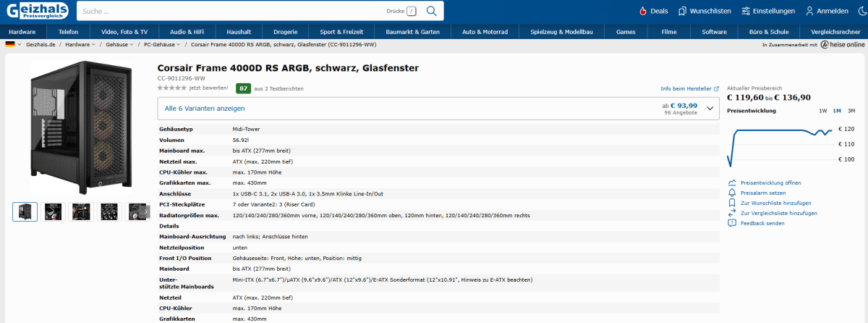Click the variants chevron arrow

point(710,109)
